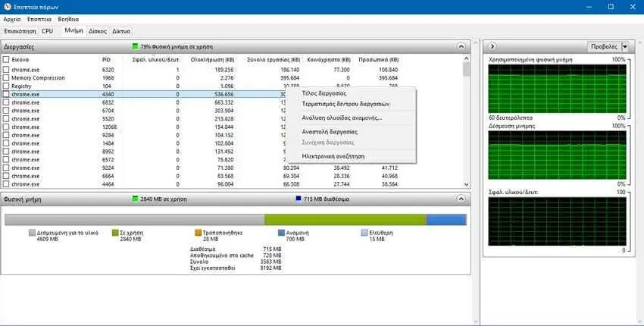
Task: Click the Resource Monitor title bar icon
Action: [7, 7]
